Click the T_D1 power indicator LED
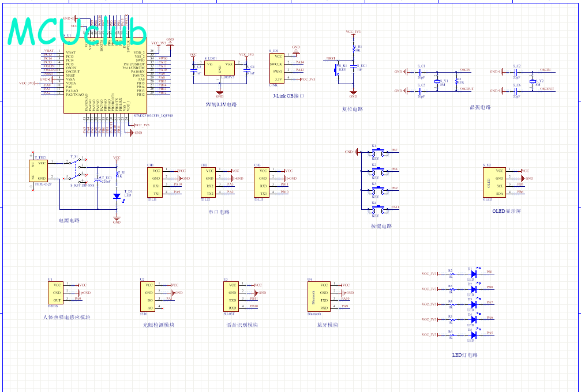 (x=117, y=196)
